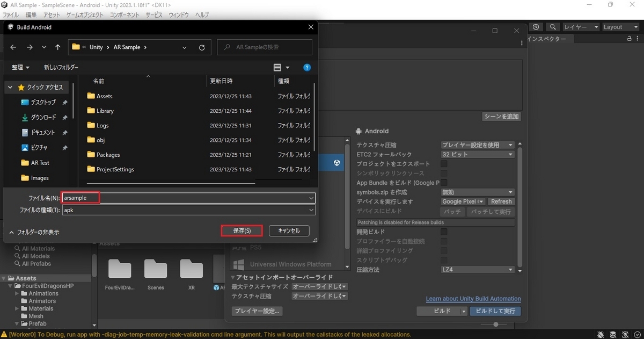The height and width of the screenshot is (339, 644).
Task: Open the Learn about Unity Build Automation link
Action: click(x=473, y=299)
